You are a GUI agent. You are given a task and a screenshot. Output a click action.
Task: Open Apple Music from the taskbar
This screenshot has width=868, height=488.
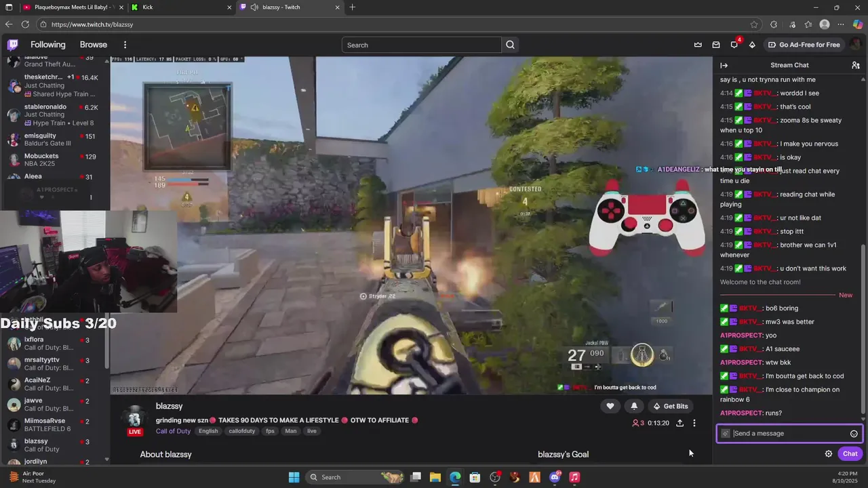point(574,477)
